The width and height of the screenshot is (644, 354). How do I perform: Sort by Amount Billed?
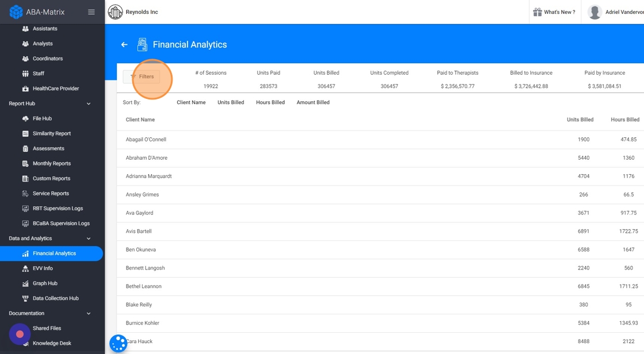(x=313, y=102)
